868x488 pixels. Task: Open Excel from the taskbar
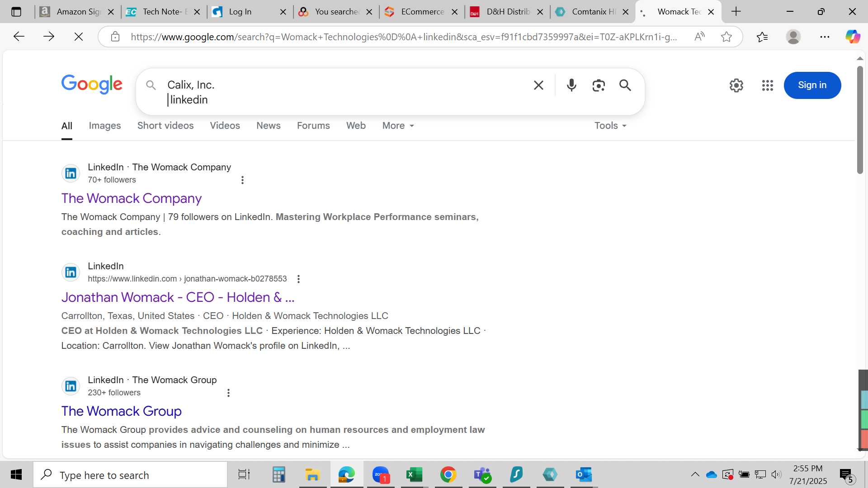pos(414,475)
